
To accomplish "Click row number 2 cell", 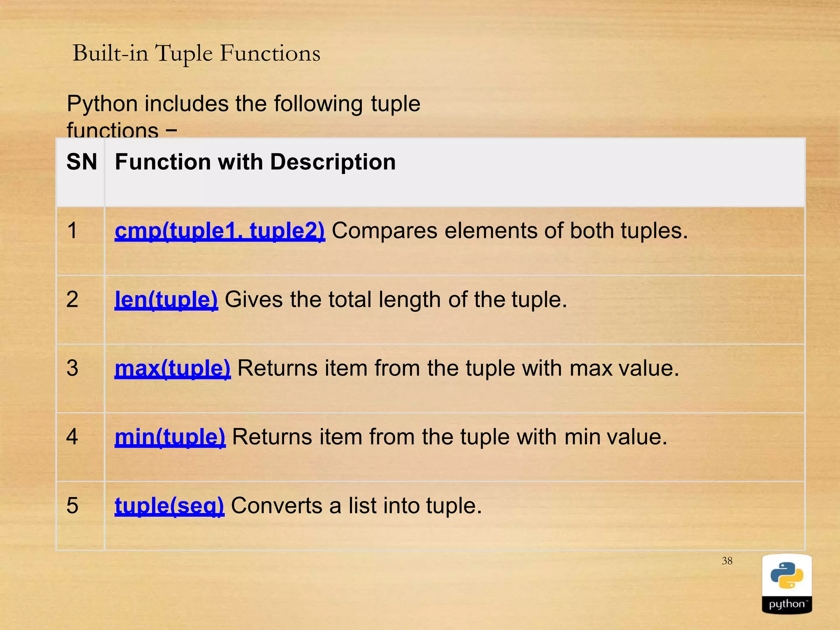I will pyautogui.click(x=80, y=310).
